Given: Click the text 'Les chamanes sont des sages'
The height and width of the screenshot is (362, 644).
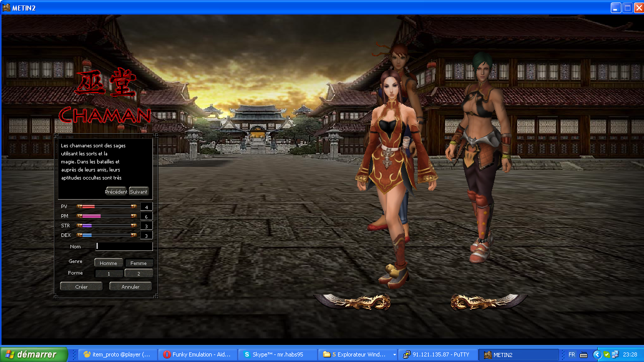Looking at the screenshot, I should click(93, 145).
